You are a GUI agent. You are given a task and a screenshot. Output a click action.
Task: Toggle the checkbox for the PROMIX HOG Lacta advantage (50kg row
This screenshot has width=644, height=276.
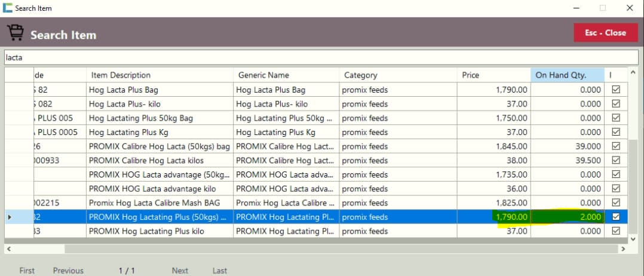coord(616,174)
